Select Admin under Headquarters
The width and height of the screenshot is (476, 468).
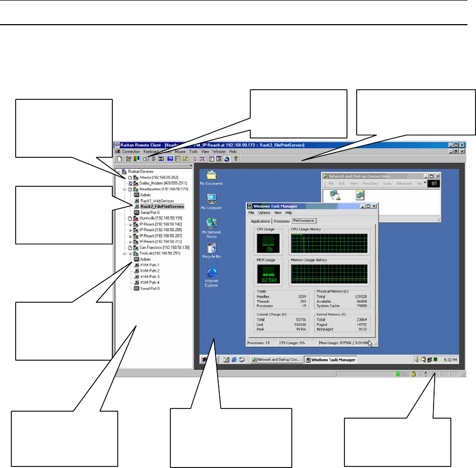[x=146, y=195]
